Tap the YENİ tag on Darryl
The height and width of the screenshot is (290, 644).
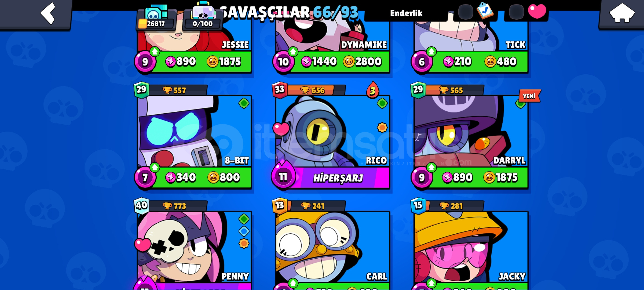point(529,96)
